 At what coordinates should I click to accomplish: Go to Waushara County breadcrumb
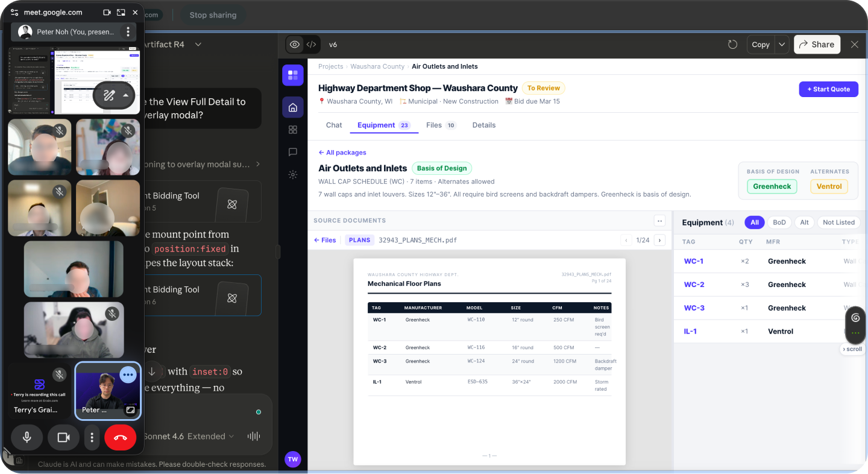377,66
